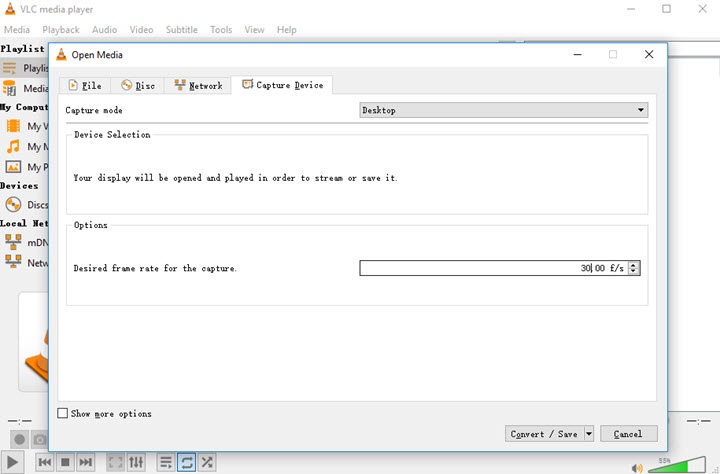
Task: Open the Help menu
Action: click(x=287, y=30)
